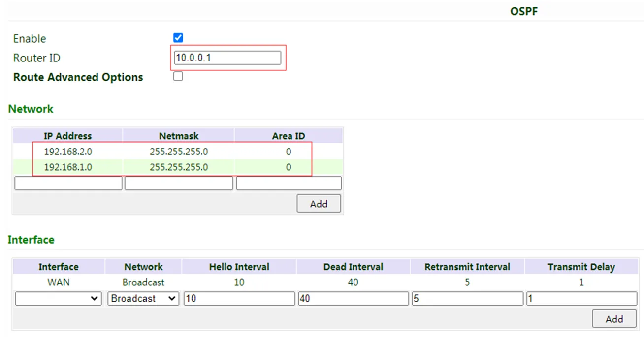This screenshot has width=644, height=337.
Task: Click the Area ID column header
Action: [x=289, y=136]
